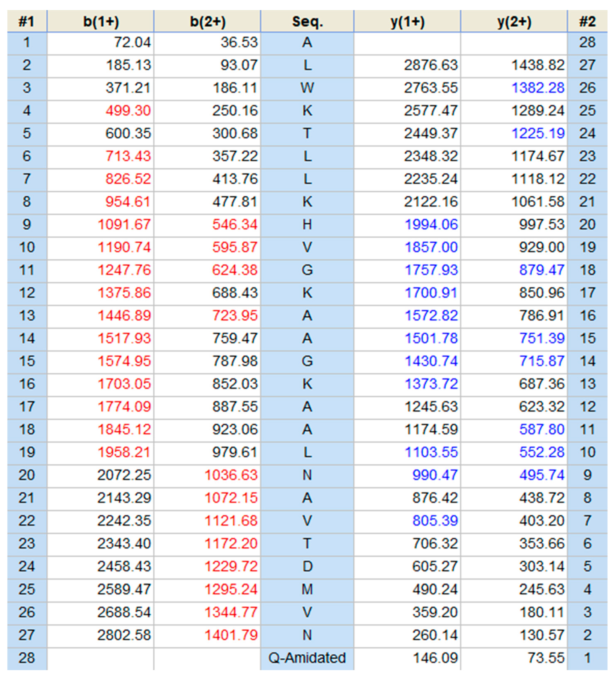This screenshot has height=680, width=616.
Task: Select the red b(2+) value 723.95
Action: (235, 316)
